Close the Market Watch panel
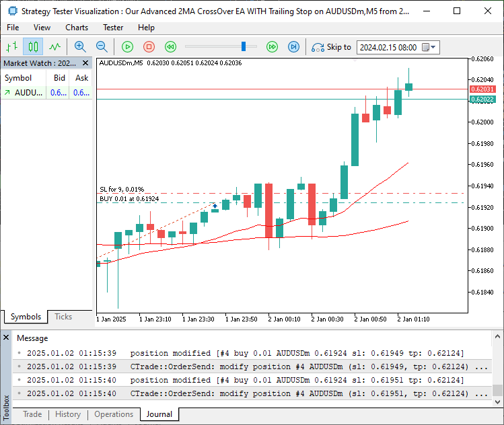The height and width of the screenshot is (425, 504). click(x=87, y=63)
